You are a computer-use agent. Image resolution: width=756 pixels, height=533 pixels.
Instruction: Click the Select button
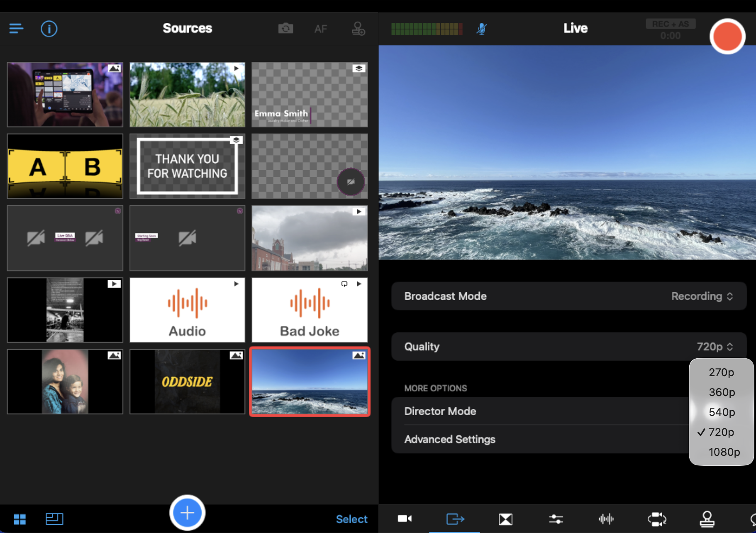pos(351,519)
